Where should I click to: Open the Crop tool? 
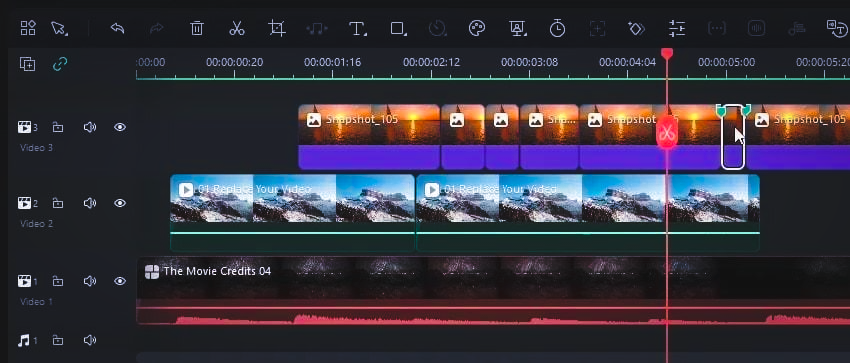276,28
